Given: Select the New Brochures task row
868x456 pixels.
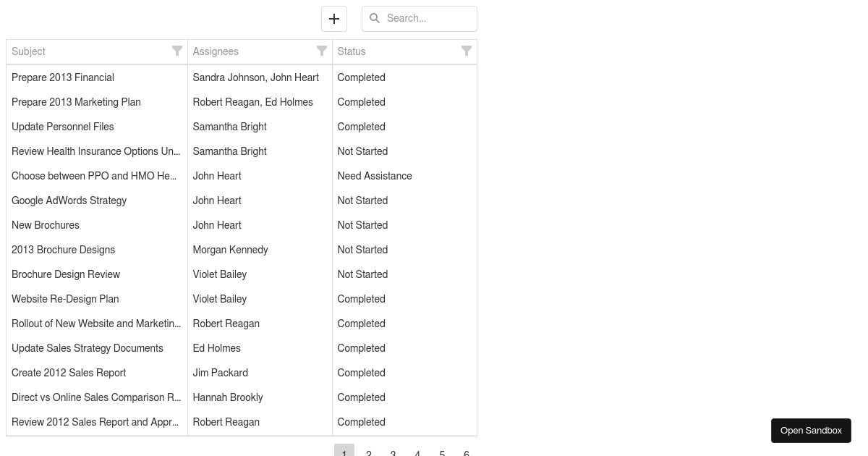Looking at the screenshot, I should (96, 225).
